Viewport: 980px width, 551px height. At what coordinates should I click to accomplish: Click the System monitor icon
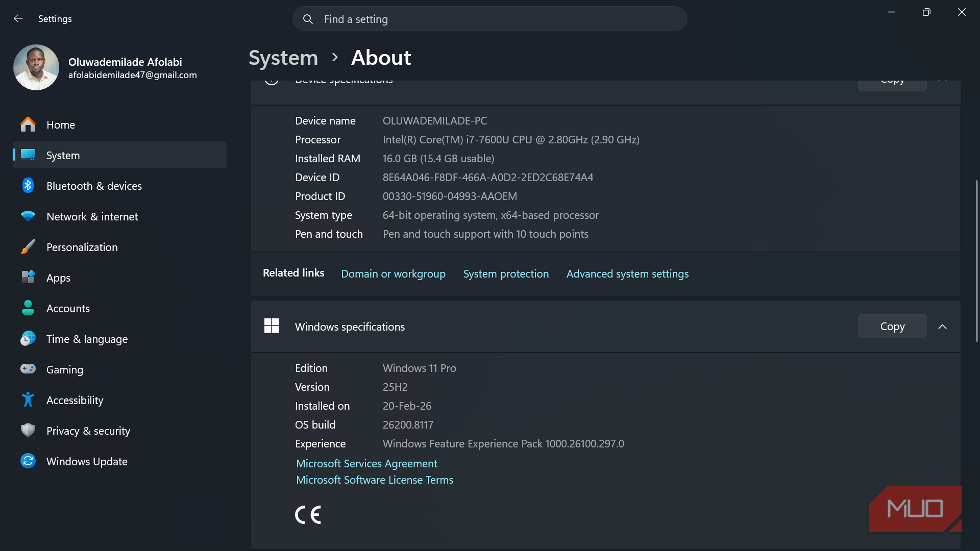28,155
